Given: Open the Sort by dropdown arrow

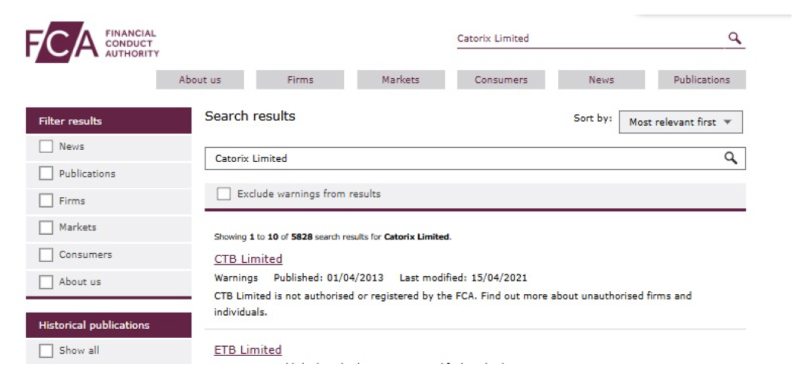Looking at the screenshot, I should point(728,122).
